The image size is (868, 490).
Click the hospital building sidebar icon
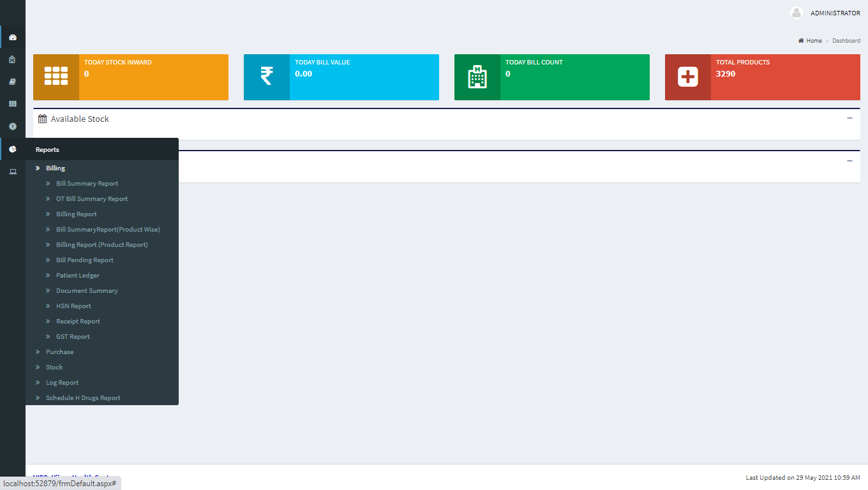coord(13,60)
